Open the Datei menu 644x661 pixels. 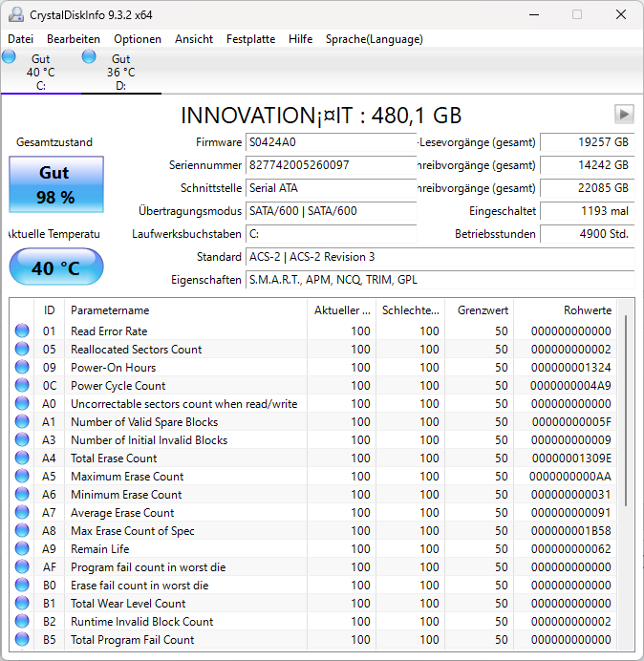pos(20,39)
